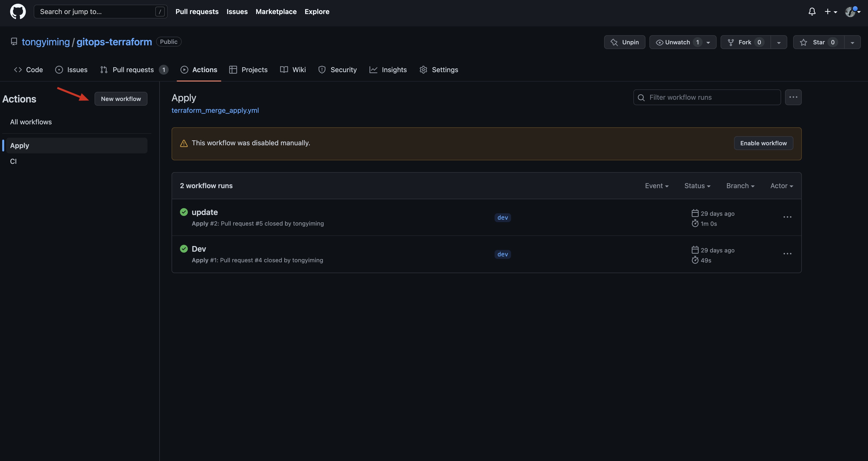Expand the Status filter dropdown

697,186
